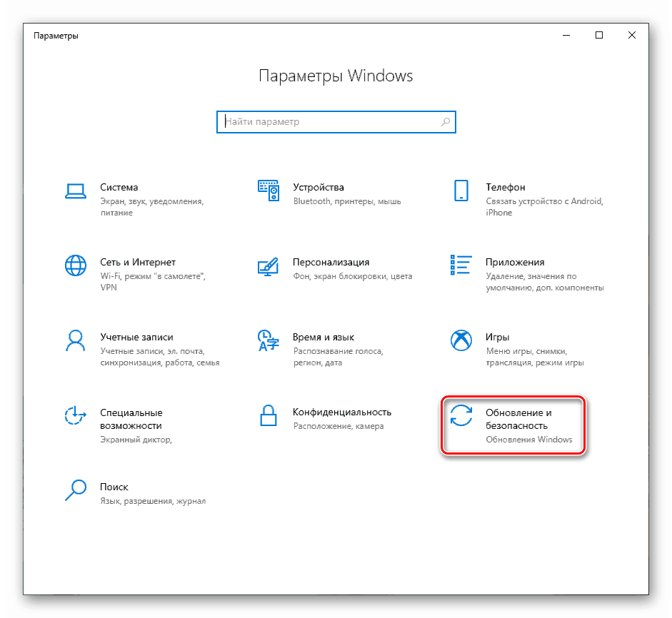Open the Система settings title
The width and height of the screenshot is (672, 618).
tap(119, 187)
